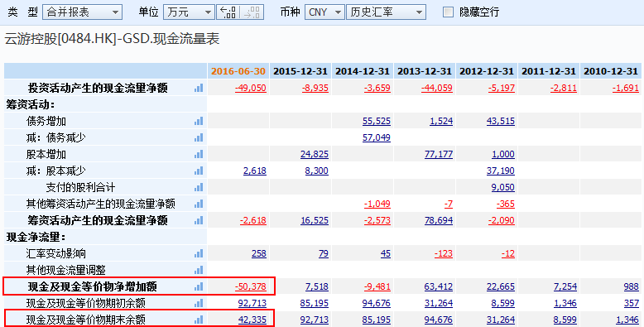The width and height of the screenshot is (644, 327).
Task: Open chart for 投资活动产生的现金流量净额 row
Action: (199, 88)
